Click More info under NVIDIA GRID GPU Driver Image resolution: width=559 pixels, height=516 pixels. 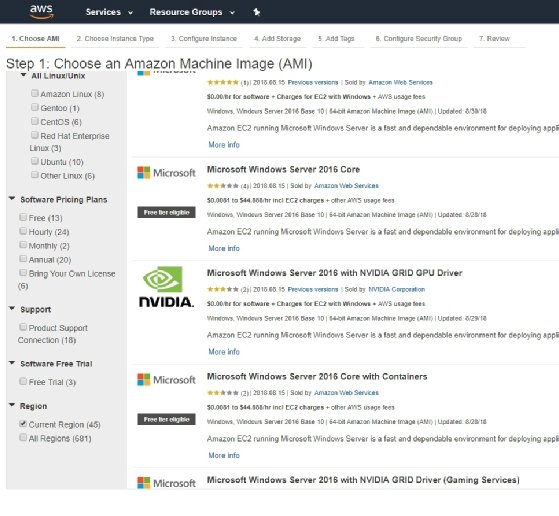224,352
